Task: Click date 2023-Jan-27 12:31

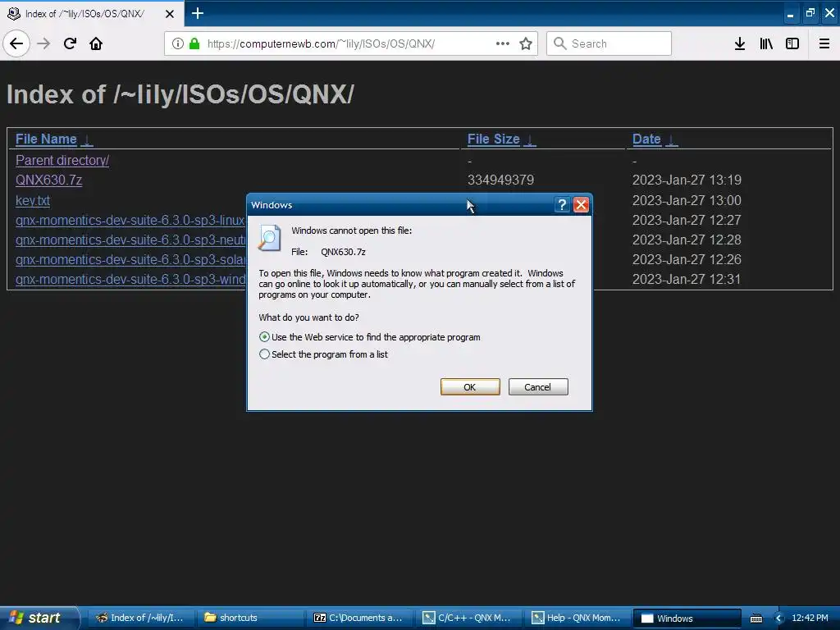Action: pyautogui.click(x=687, y=280)
